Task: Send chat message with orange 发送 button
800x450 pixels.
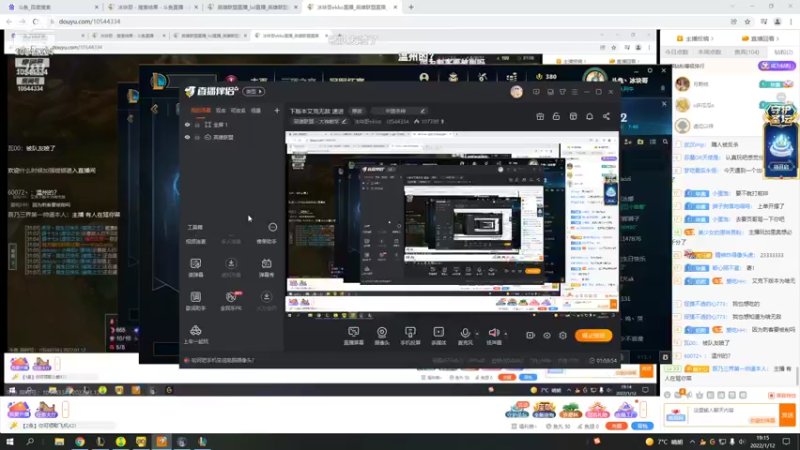Action: click(787, 415)
